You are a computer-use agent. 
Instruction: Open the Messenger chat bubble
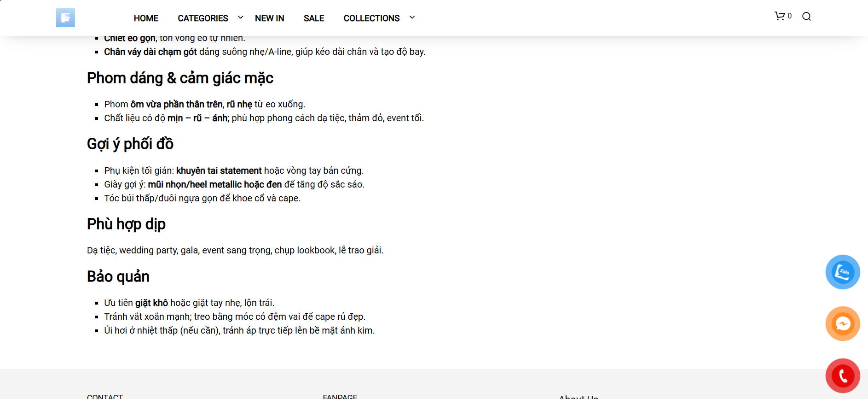pyautogui.click(x=842, y=324)
